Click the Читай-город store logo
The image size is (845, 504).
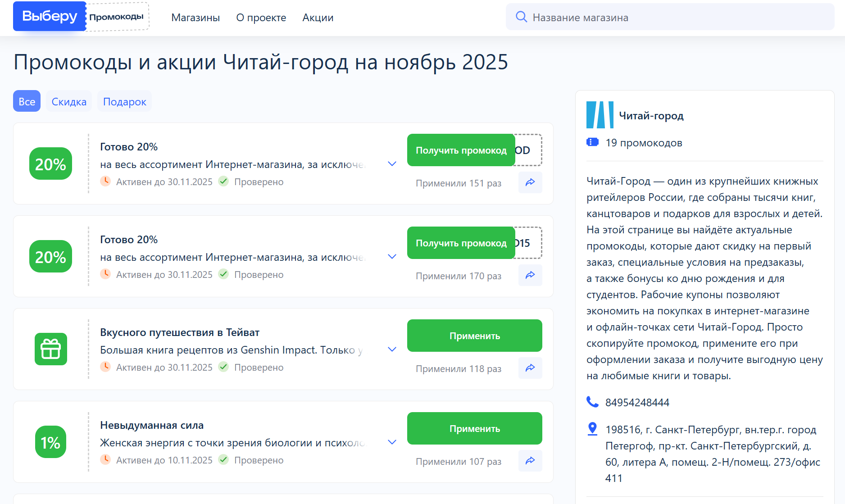tap(599, 115)
